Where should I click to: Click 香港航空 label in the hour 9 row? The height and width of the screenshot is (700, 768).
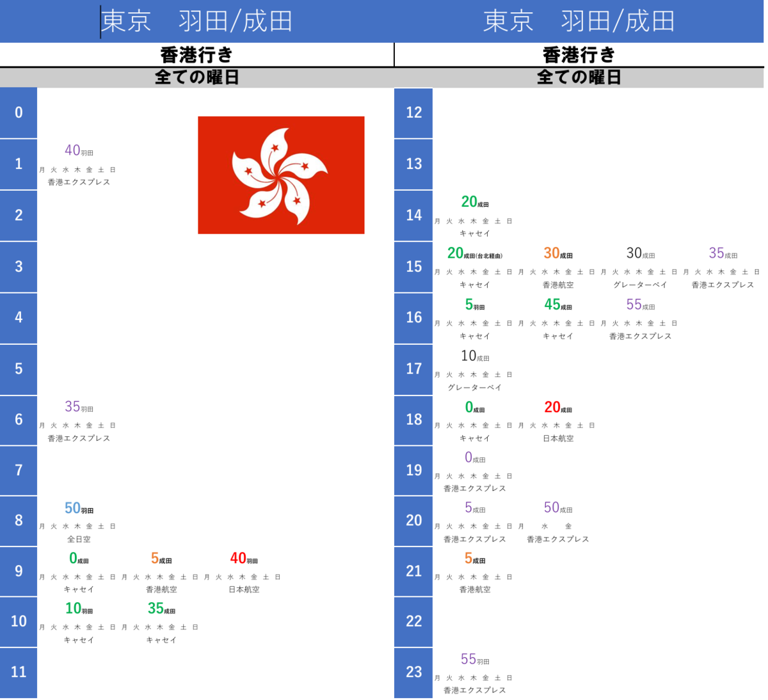(161, 590)
